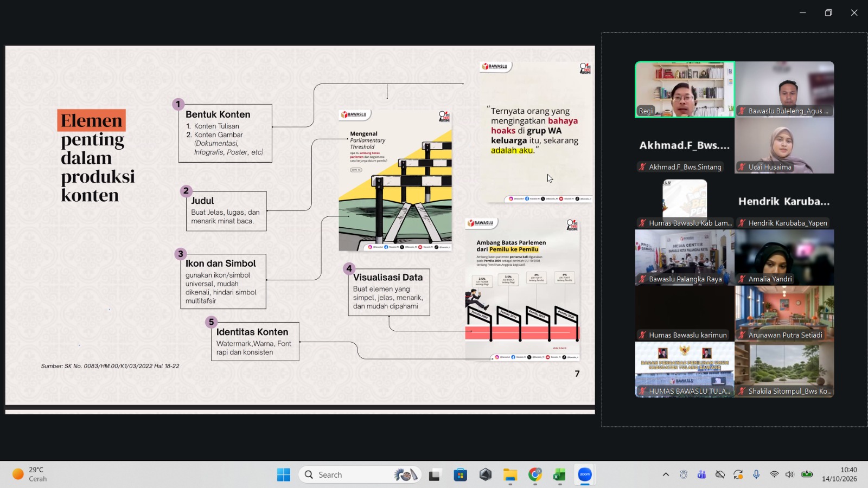
Task: Click the sync status tray icon
Action: pos(738,474)
